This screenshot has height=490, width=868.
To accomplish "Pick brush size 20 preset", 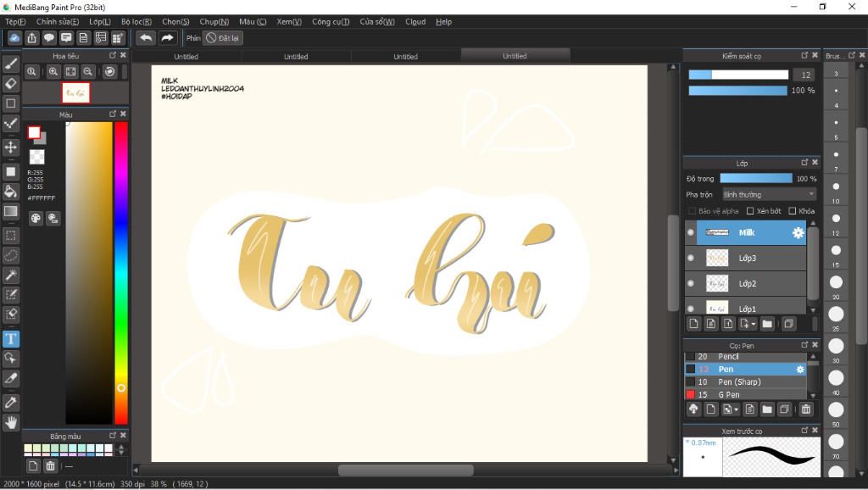I will point(836,282).
